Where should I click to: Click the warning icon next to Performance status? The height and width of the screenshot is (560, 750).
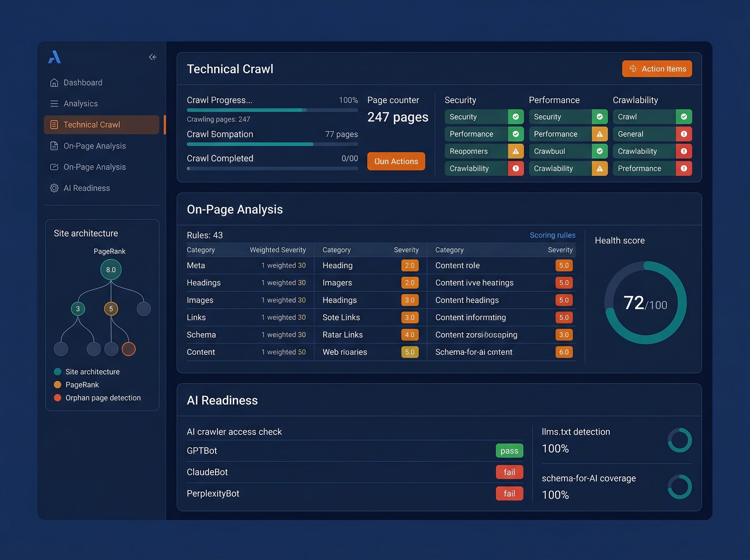pos(600,134)
